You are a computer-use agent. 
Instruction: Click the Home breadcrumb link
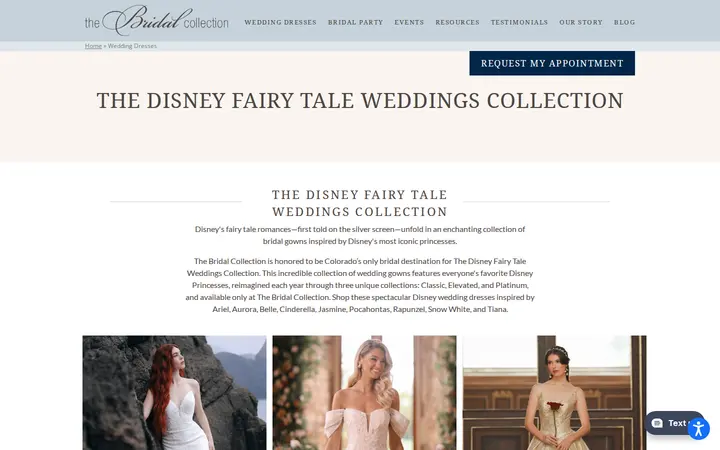93,46
